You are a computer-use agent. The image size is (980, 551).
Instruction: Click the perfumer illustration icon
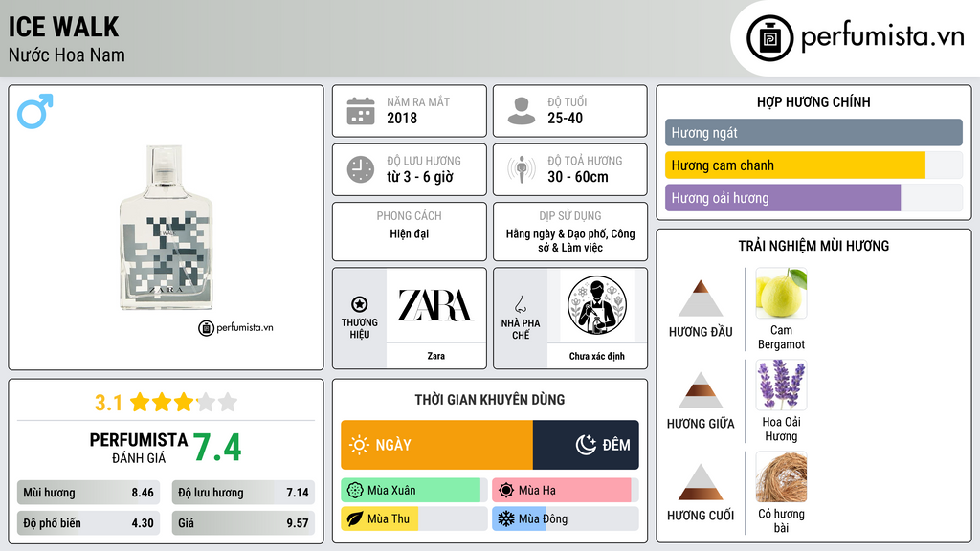click(x=597, y=305)
